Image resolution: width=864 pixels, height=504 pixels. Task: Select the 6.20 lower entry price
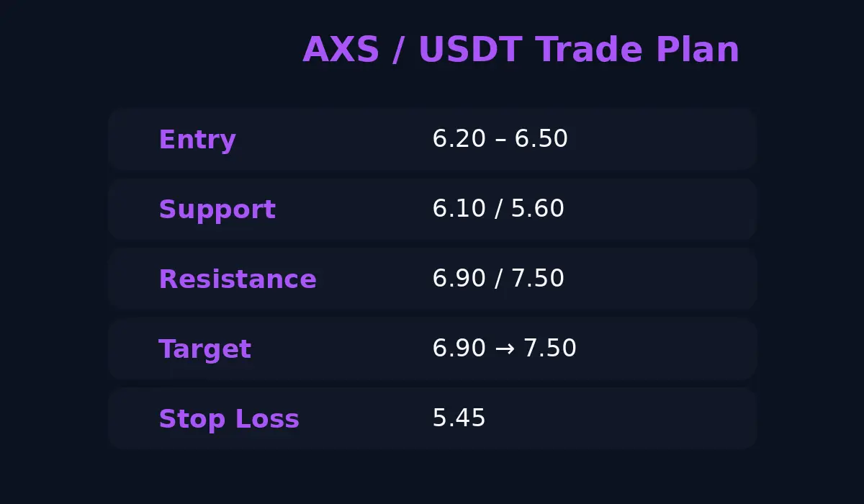point(459,139)
